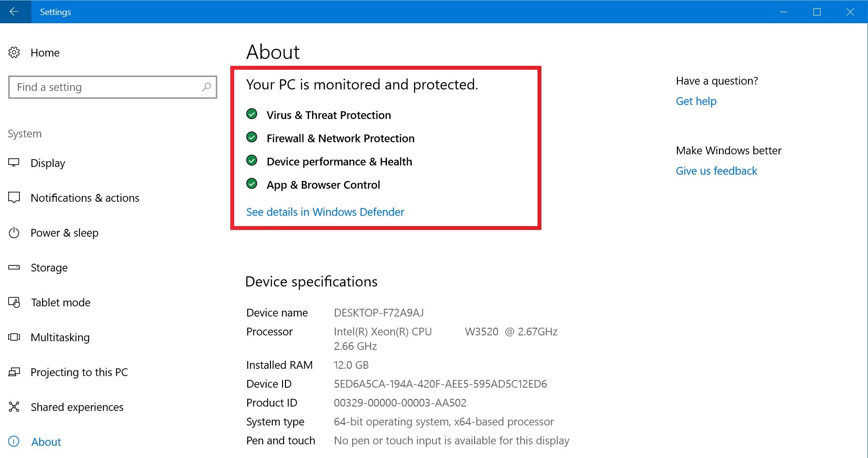Click the App & Browser Control checkmark
868x458 pixels.
pos(252,184)
